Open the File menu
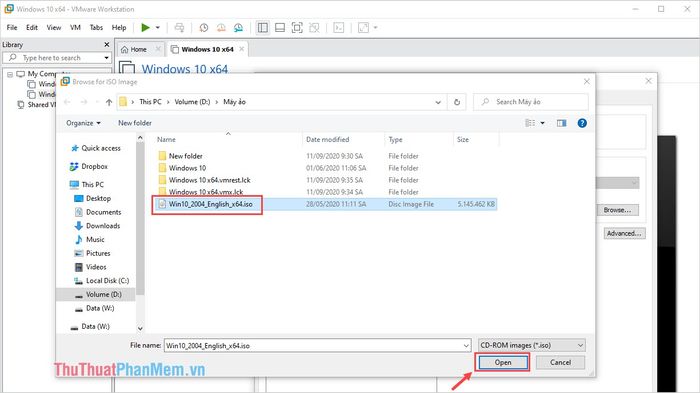The height and width of the screenshot is (393, 700). point(12,28)
